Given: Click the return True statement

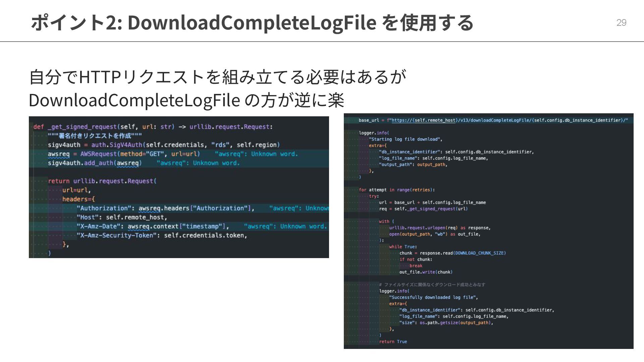Looking at the screenshot, I should 393,342.
